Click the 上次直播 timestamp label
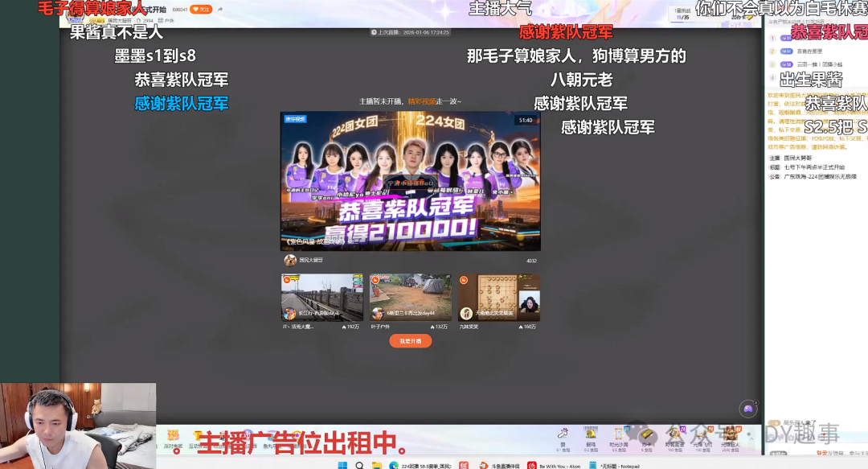The image size is (868, 469). point(410,32)
